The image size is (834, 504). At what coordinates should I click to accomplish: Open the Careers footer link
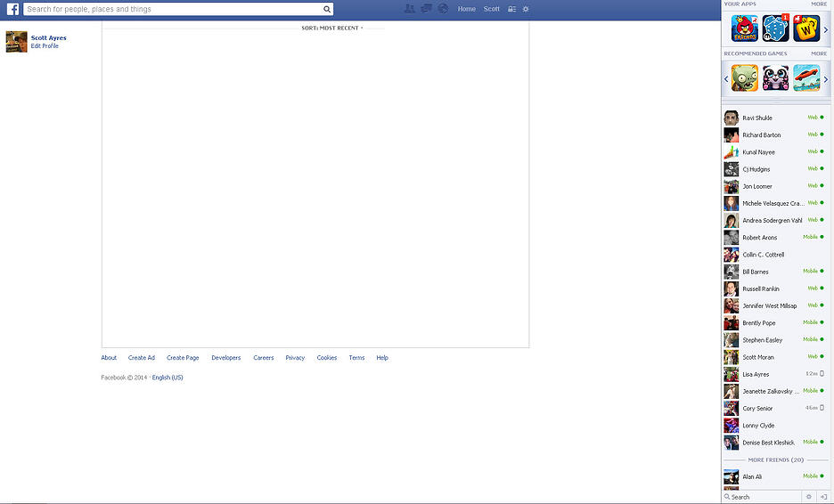(263, 358)
